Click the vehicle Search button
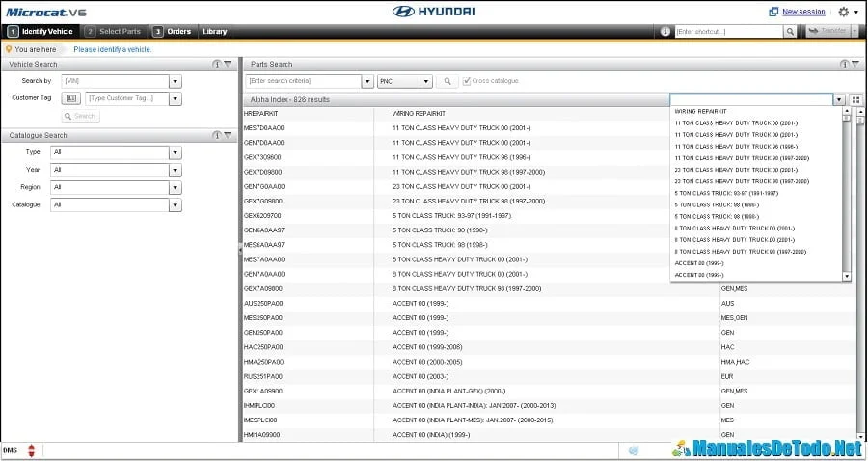This screenshot has height=461, width=868. coord(81,117)
